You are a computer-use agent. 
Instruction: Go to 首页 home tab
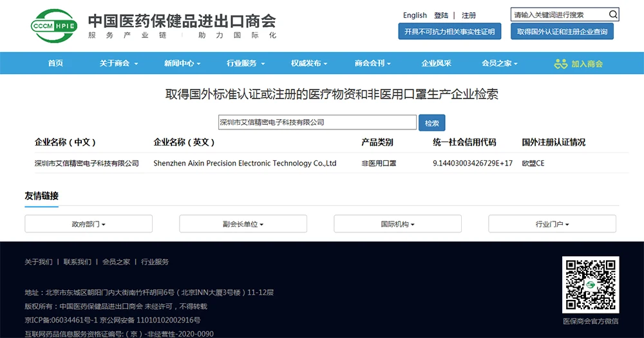coord(55,63)
